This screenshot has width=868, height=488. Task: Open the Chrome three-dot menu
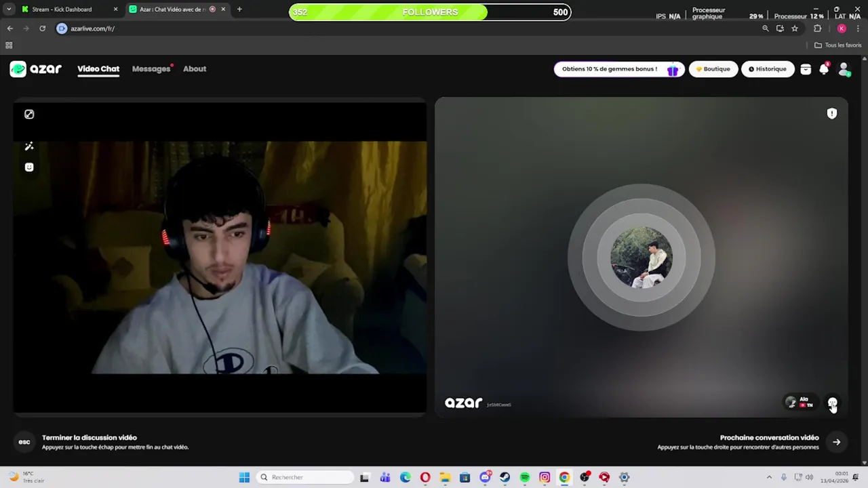coord(858,28)
